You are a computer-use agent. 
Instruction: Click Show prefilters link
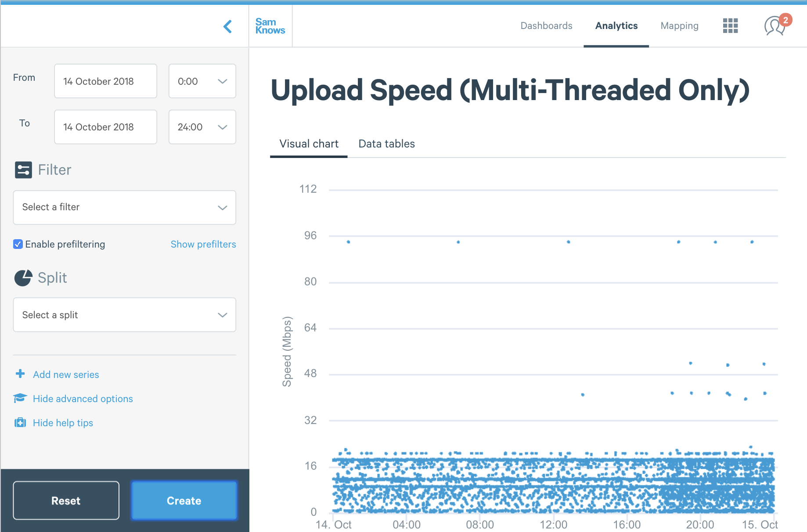[x=203, y=244]
